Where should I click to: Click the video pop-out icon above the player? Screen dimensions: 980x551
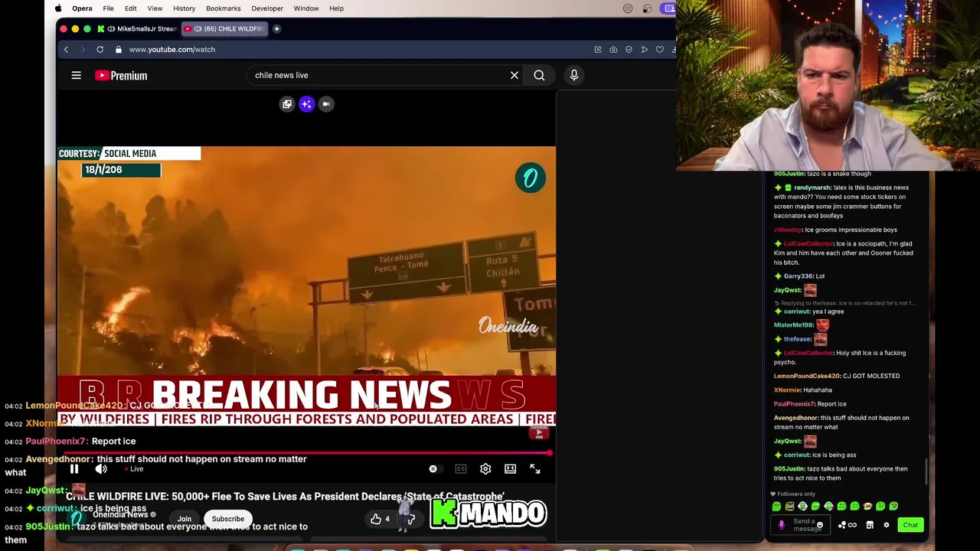point(287,104)
